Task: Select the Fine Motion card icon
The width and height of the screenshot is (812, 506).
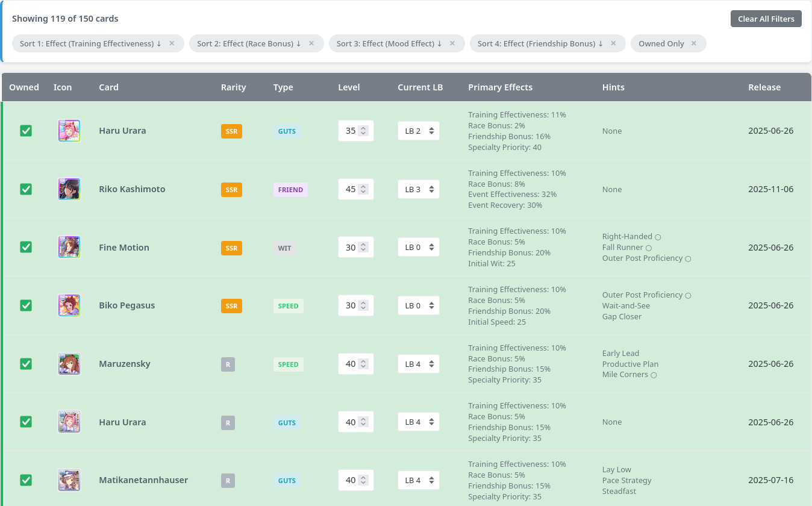Action: pyautogui.click(x=69, y=247)
